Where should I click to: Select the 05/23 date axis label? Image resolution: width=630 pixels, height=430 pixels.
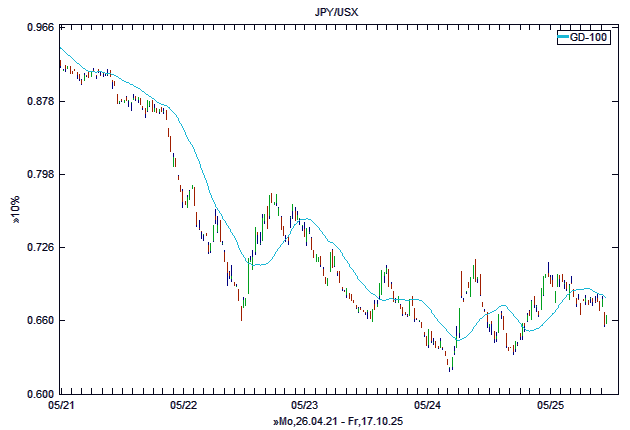[x=305, y=406]
